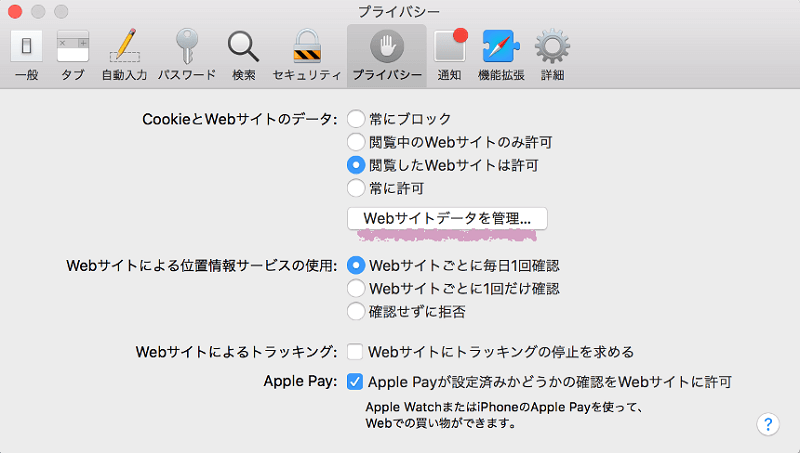Select 閲覧中のWebサイトのみ許可 radio option
800x453 pixels.
(x=355, y=142)
